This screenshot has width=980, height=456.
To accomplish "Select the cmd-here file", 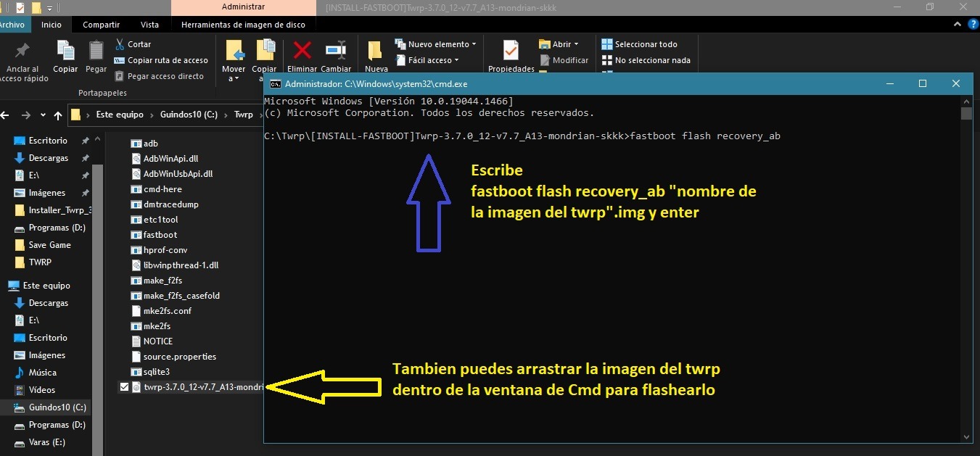I will (157, 189).
